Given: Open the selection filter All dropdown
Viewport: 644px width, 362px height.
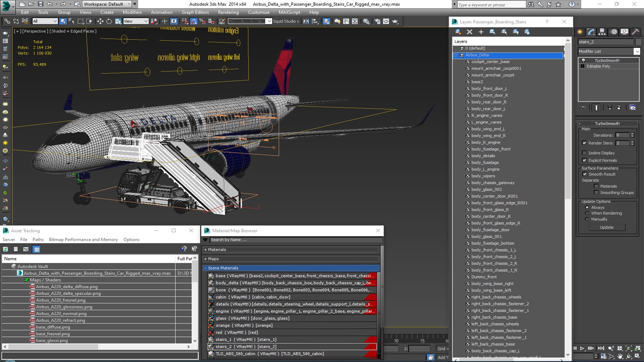Looking at the screenshot, I should click(45, 21).
